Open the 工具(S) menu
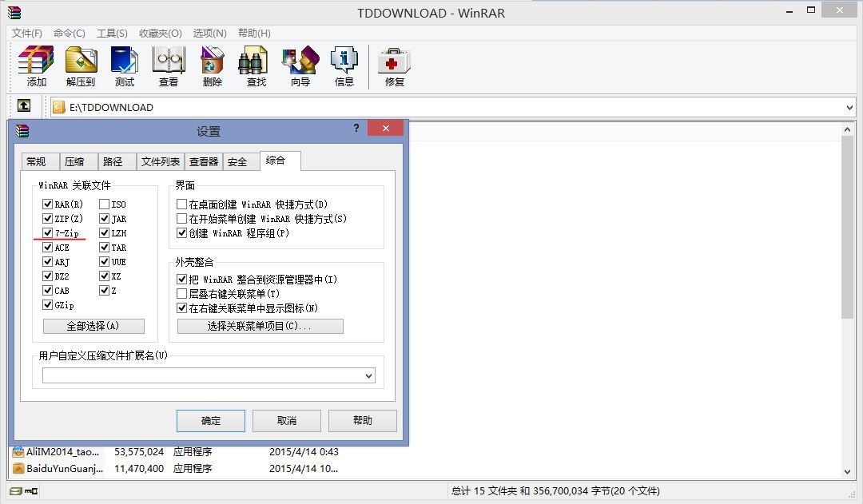This screenshot has width=863, height=504. pos(113,33)
